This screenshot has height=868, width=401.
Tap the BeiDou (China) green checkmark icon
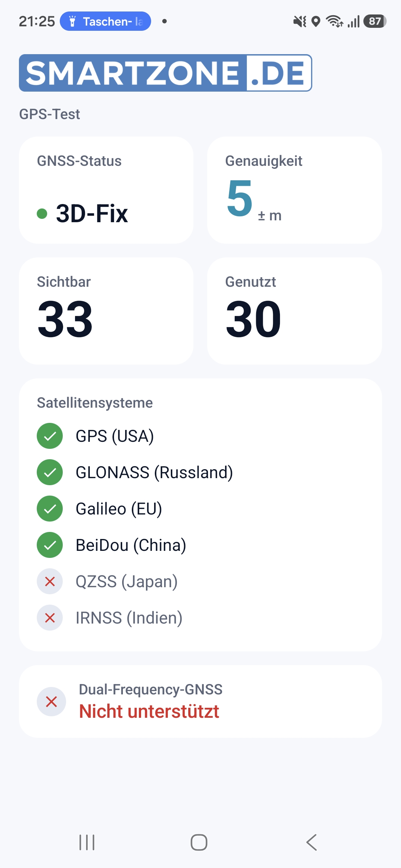[50, 545]
